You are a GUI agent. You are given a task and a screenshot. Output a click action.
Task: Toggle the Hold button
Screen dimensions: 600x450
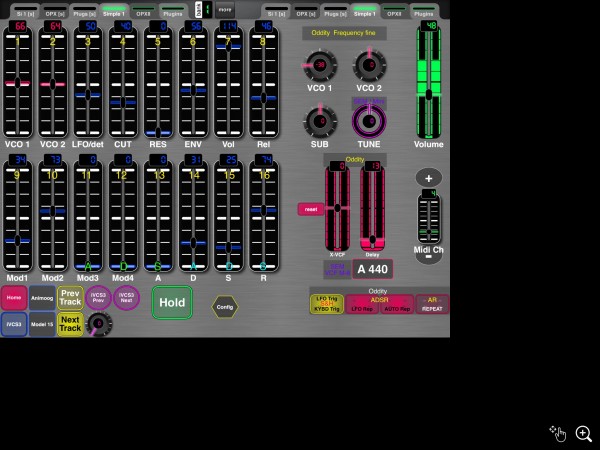[x=172, y=302]
